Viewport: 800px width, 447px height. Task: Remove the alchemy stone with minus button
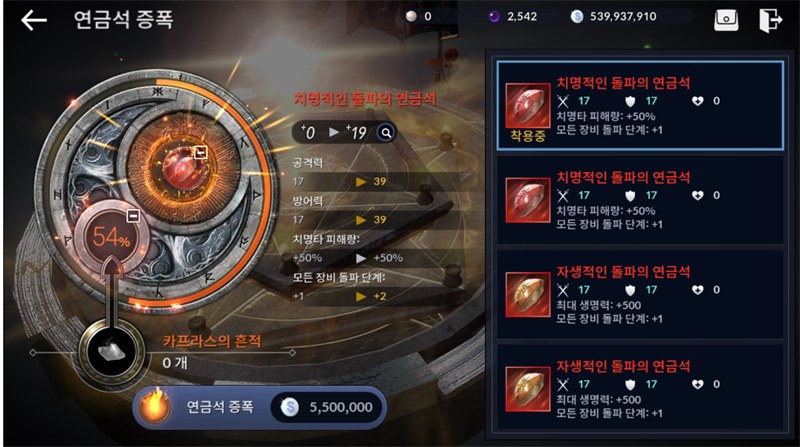point(201,152)
